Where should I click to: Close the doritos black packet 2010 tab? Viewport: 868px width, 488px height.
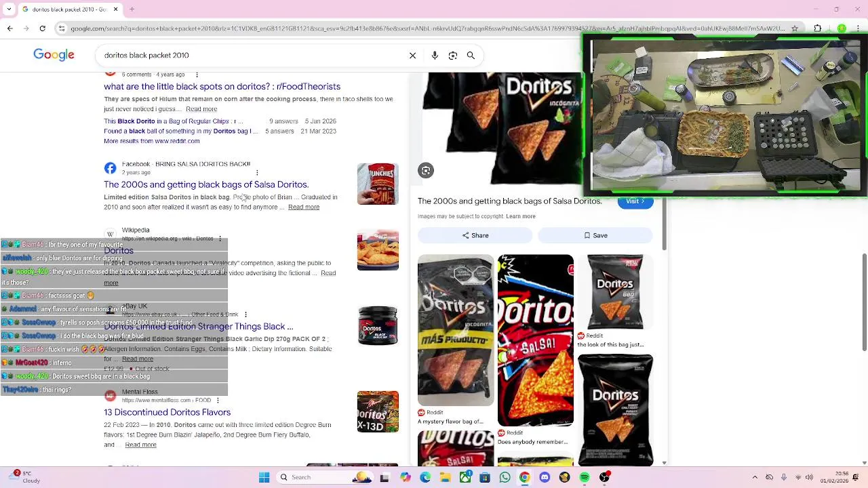[115, 9]
